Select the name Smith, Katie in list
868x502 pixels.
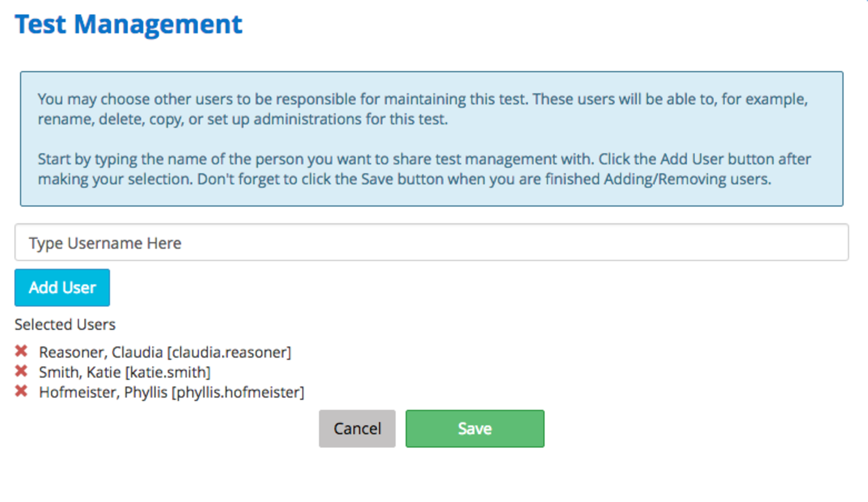(x=80, y=372)
